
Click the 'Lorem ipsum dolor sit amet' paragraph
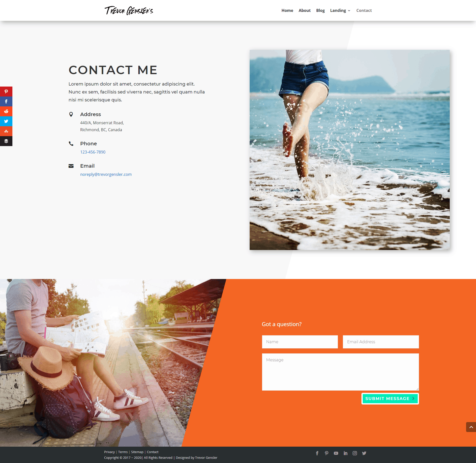point(137,92)
